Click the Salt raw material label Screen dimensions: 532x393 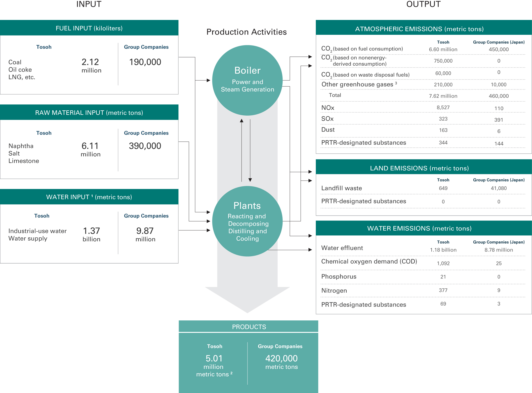point(14,153)
